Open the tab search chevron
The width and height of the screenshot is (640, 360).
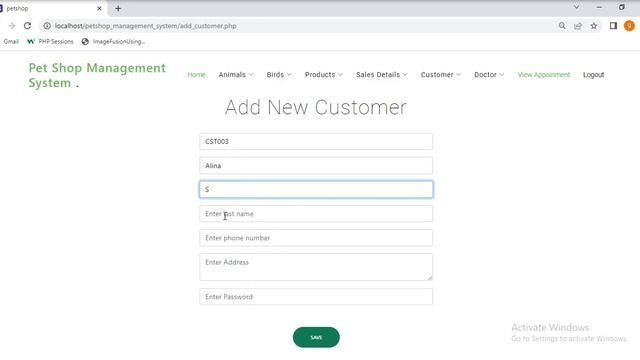pyautogui.click(x=576, y=7)
